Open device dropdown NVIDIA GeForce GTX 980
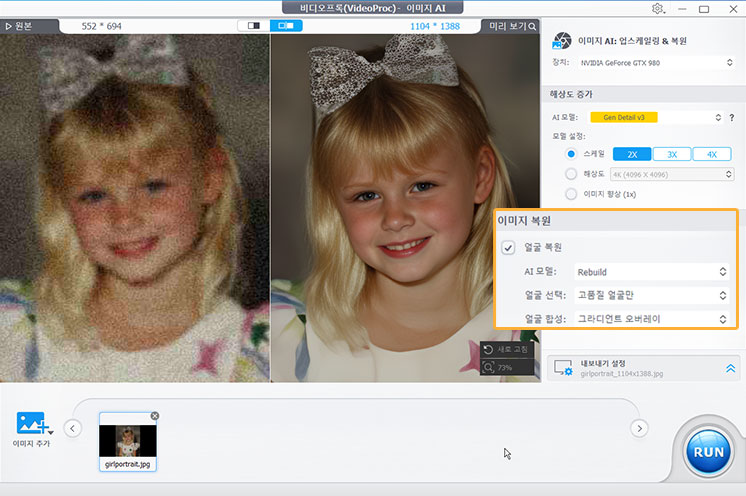The width and height of the screenshot is (746, 496). point(655,63)
